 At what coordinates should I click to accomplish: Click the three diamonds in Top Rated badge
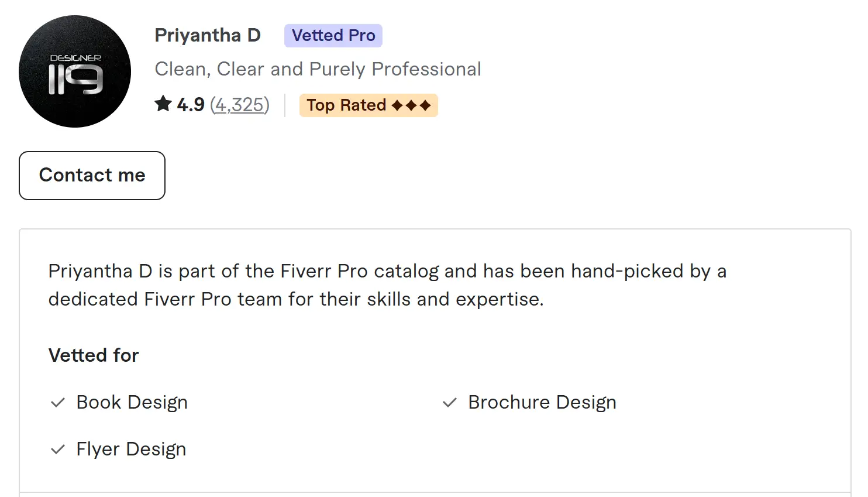tap(411, 105)
